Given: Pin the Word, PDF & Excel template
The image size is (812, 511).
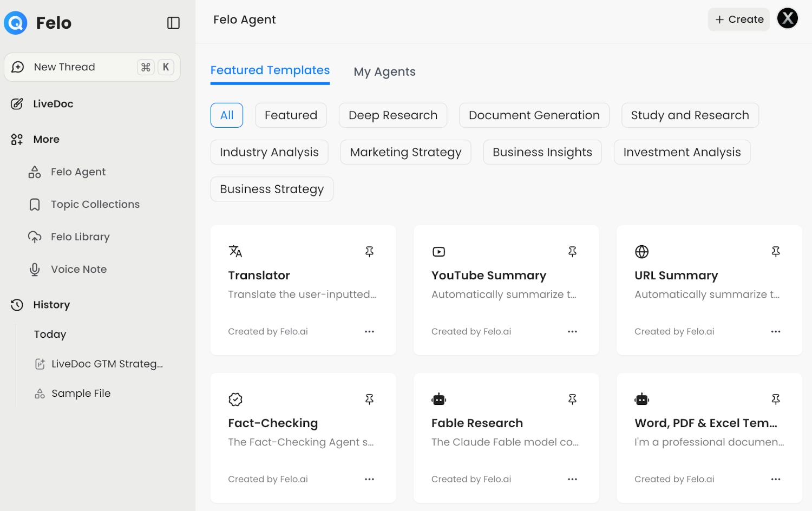Looking at the screenshot, I should [x=776, y=399].
